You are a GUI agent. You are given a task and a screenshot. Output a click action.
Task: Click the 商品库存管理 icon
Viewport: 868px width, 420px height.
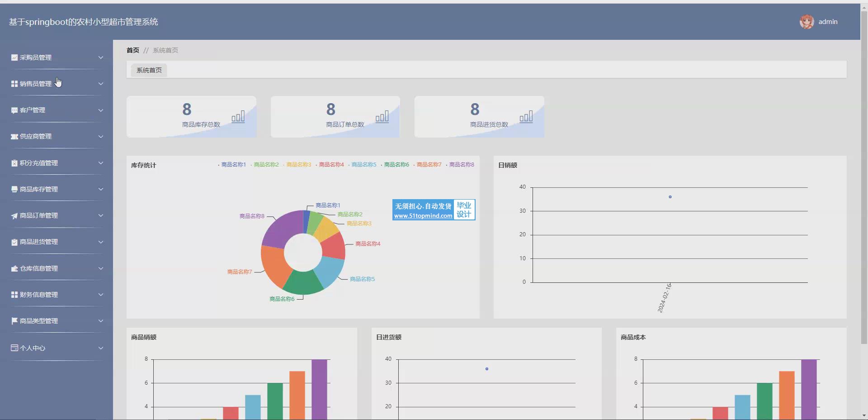14,189
